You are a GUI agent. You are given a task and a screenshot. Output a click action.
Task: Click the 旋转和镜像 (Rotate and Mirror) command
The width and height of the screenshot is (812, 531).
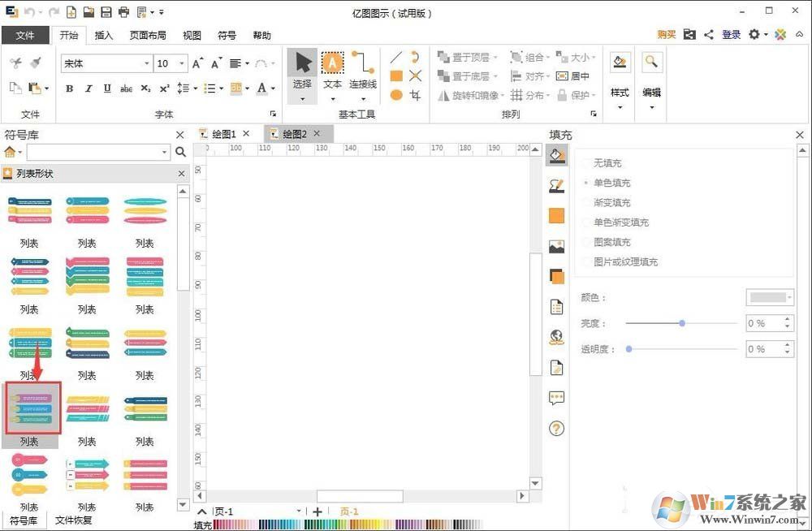474,95
